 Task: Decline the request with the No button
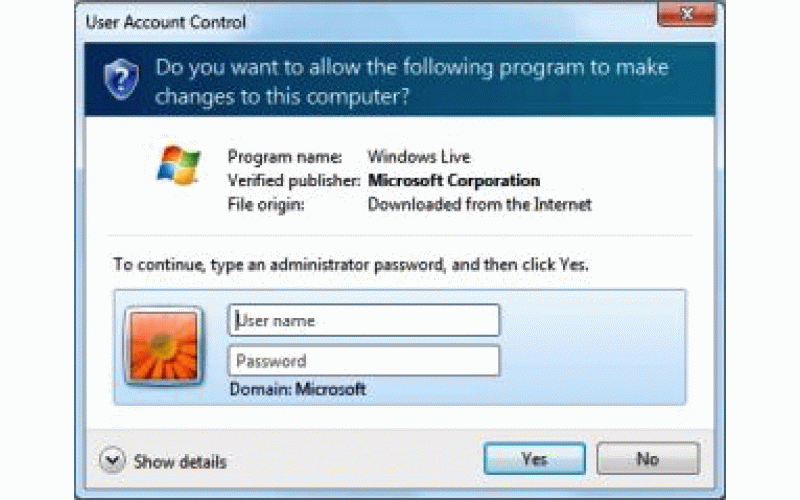(648, 459)
